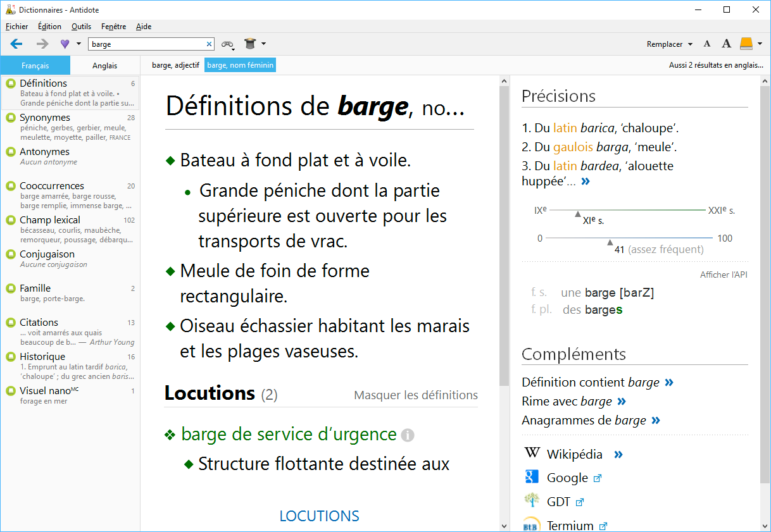This screenshot has width=771, height=532.
Task: Click the purple heart favorites icon
Action: pyautogui.click(x=65, y=44)
